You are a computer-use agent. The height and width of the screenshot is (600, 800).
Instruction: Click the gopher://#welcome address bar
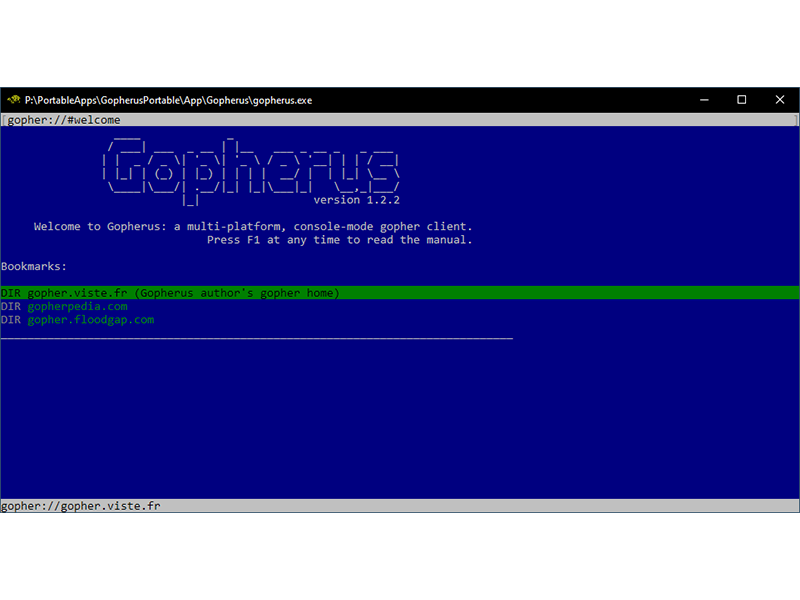point(64,120)
